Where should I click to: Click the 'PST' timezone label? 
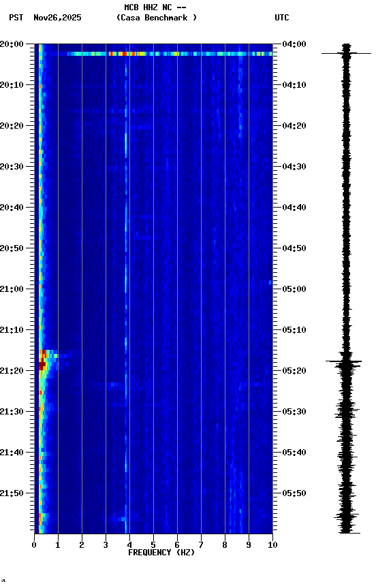coord(16,18)
